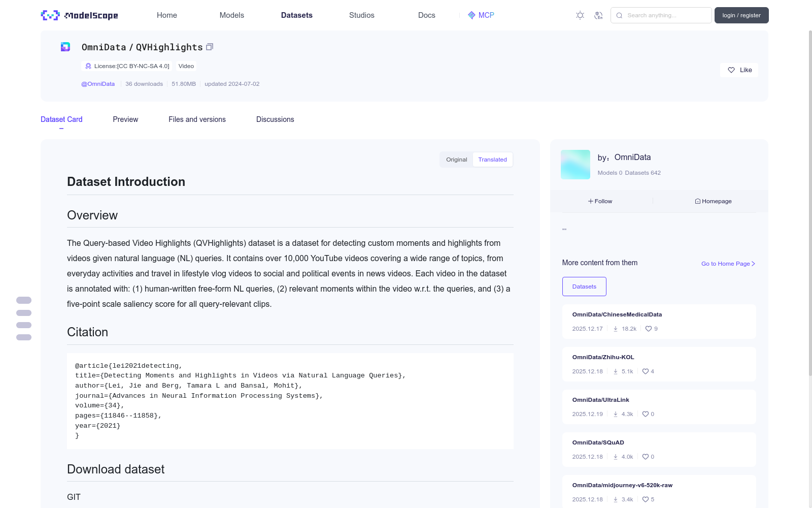This screenshot has width=812, height=508.
Task: Open the @OmniData author link
Action: 98,84
